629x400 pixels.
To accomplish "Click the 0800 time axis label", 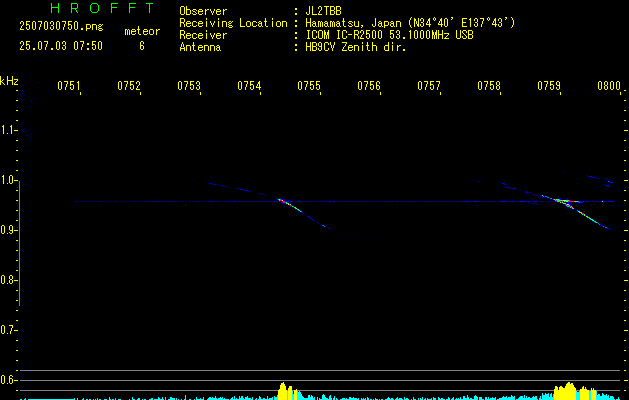I will tap(609, 86).
